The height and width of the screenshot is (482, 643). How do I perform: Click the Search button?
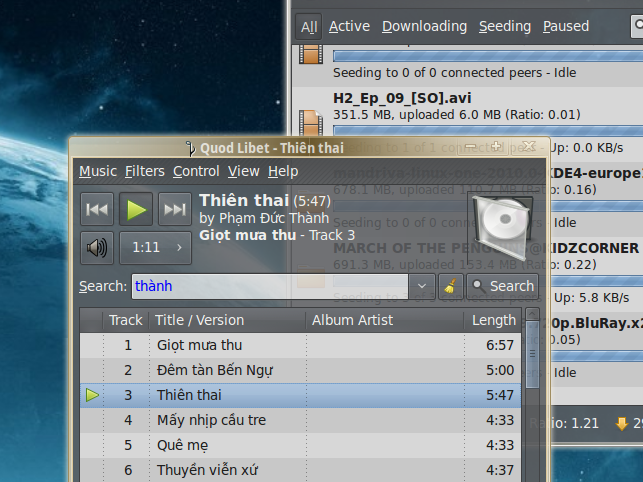click(503, 286)
